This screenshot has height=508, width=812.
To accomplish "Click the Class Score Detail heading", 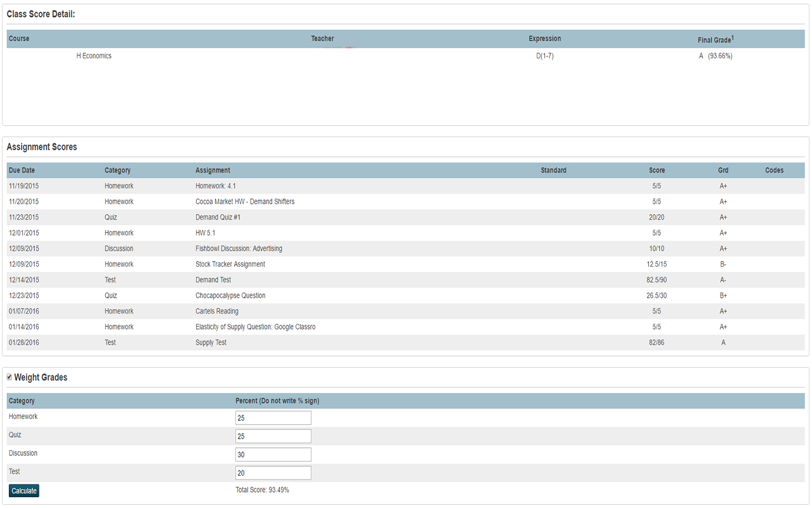I will click(x=41, y=14).
